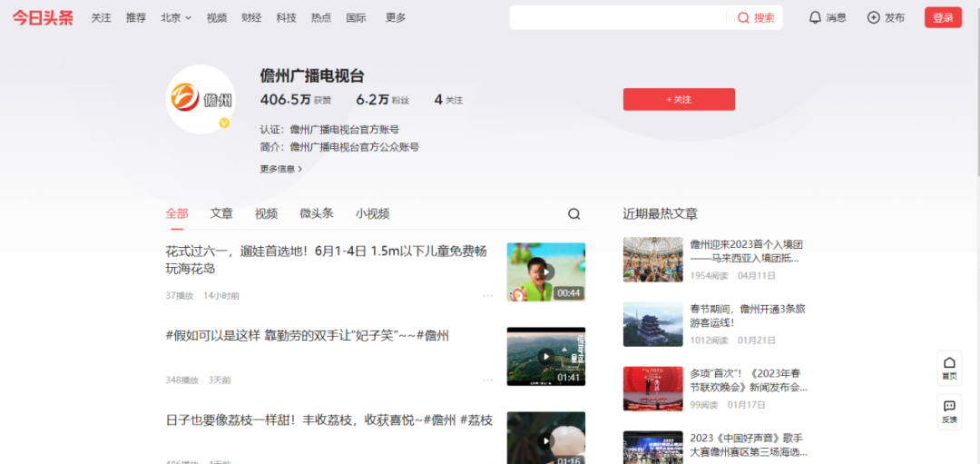Go to 首页 via the house icon

[949, 367]
